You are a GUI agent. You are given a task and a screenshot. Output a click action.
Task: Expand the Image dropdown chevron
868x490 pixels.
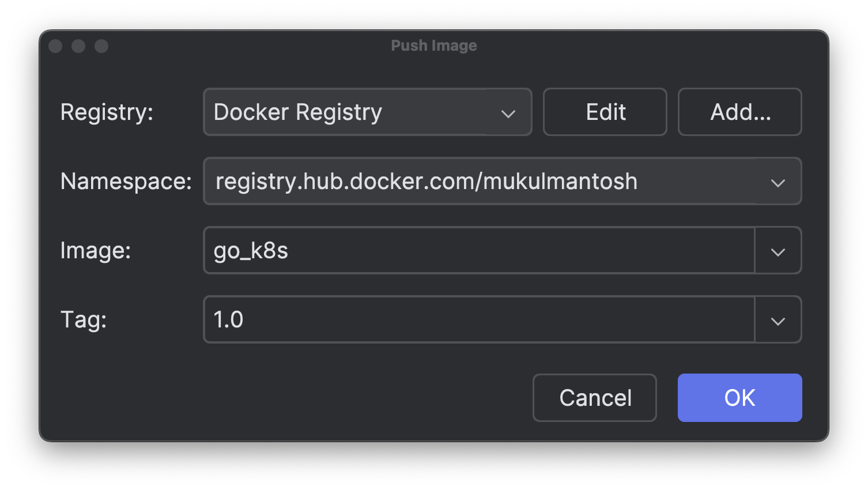pos(778,252)
